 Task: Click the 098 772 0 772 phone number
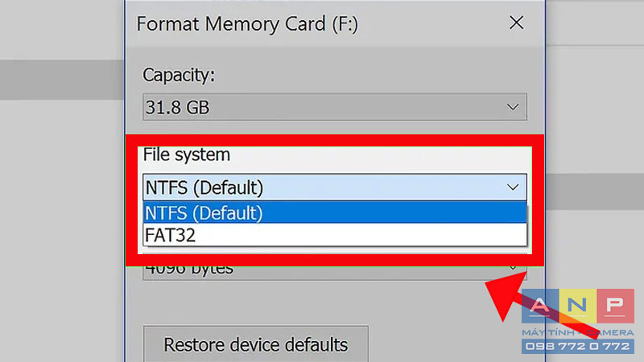[x=577, y=347]
